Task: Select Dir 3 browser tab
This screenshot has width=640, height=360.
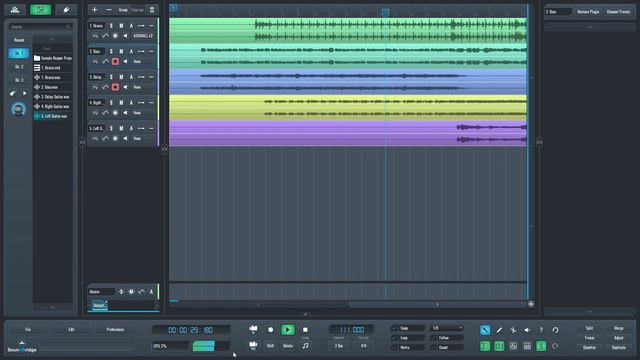Action: coord(19,80)
